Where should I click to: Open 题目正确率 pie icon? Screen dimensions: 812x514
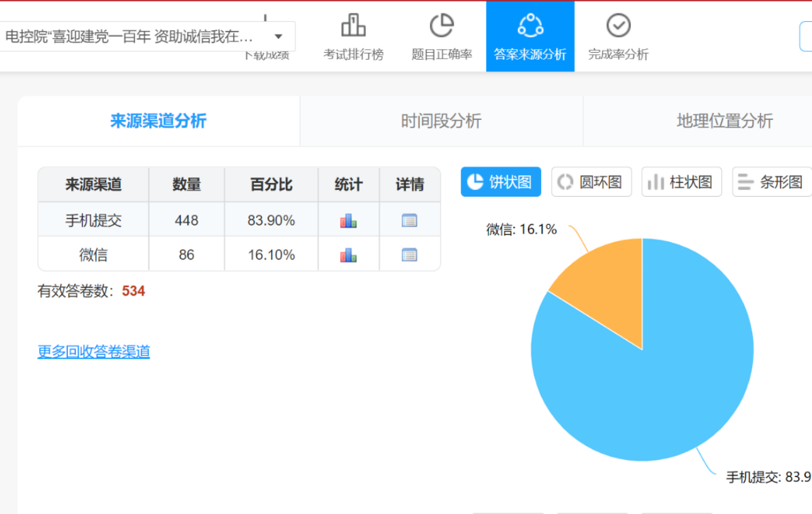tap(441, 26)
